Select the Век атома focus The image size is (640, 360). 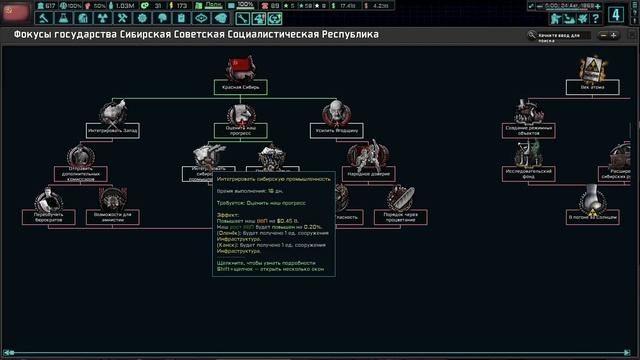click(x=592, y=76)
